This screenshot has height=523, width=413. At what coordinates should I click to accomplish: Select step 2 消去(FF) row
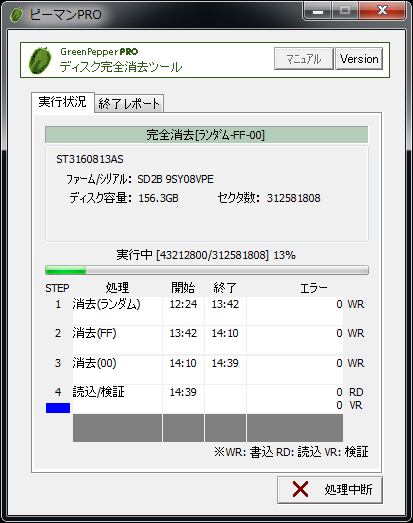208,340
